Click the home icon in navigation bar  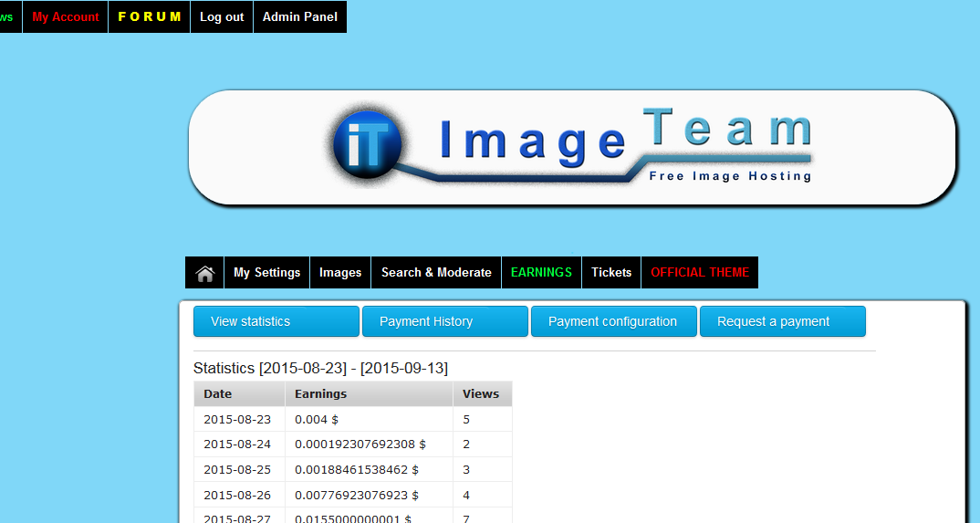(204, 273)
